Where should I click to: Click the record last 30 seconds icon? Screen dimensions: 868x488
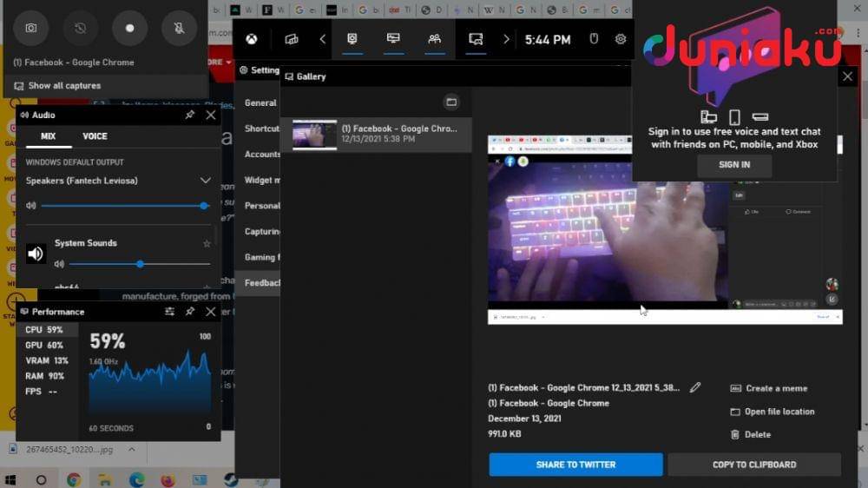pos(81,28)
